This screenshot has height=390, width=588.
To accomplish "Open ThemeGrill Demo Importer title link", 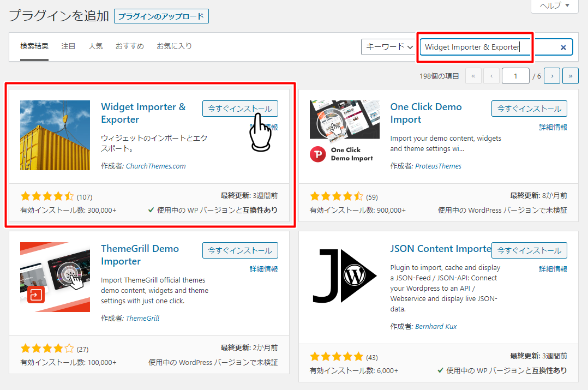I will tap(140, 255).
